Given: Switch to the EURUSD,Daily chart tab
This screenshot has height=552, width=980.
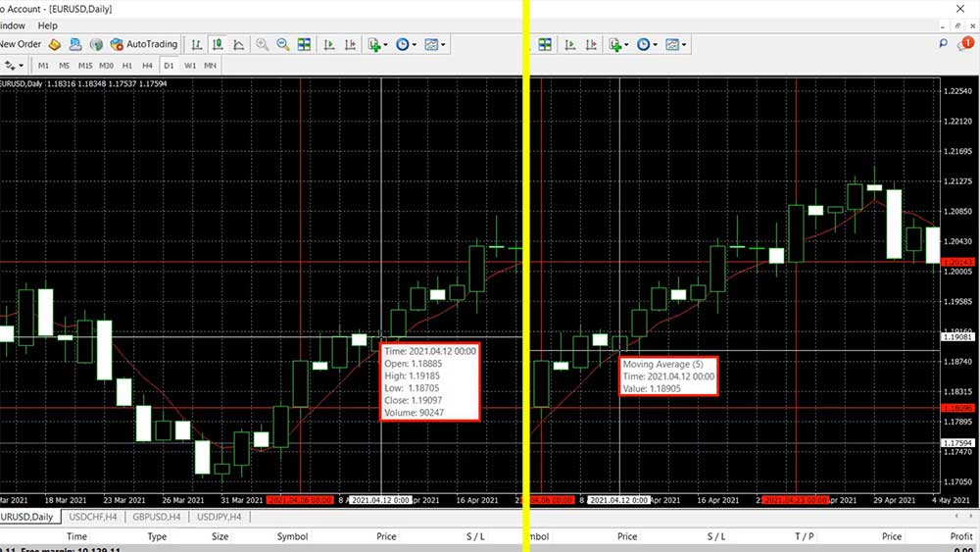Looking at the screenshot, I should 27,517.
